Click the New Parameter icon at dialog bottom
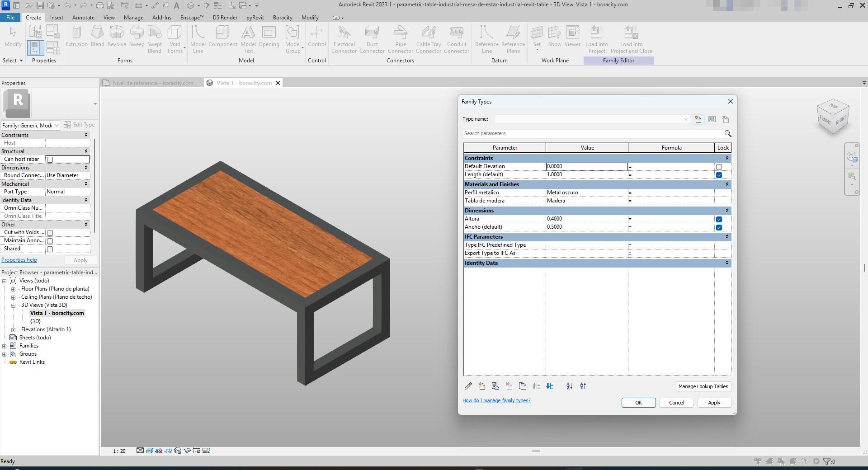 point(482,386)
